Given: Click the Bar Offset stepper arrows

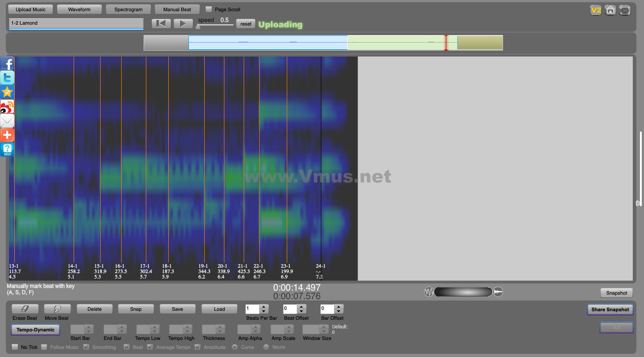Looking at the screenshot, I should tap(339, 309).
